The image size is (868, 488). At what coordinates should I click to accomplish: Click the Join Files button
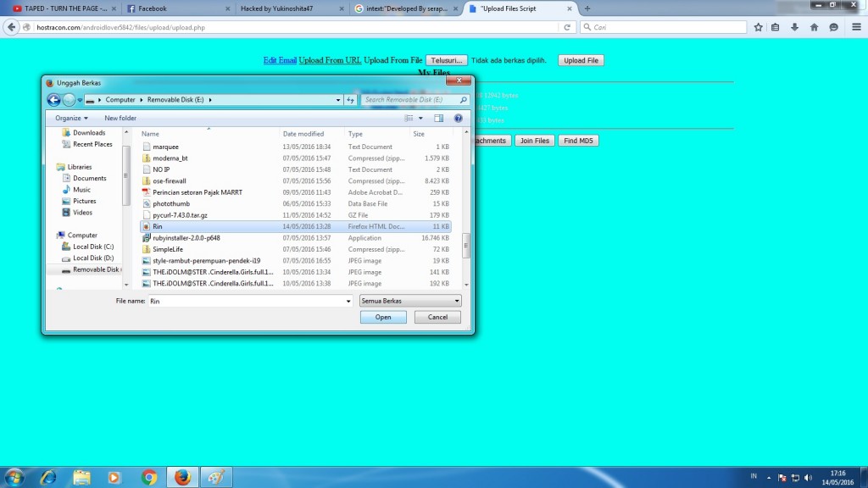(x=534, y=141)
